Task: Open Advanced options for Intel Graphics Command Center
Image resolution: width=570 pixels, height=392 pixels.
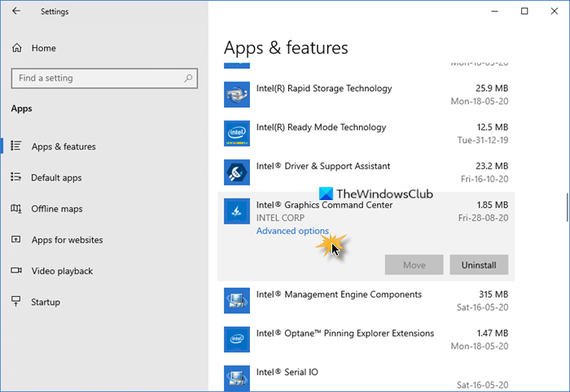Action: tap(292, 231)
